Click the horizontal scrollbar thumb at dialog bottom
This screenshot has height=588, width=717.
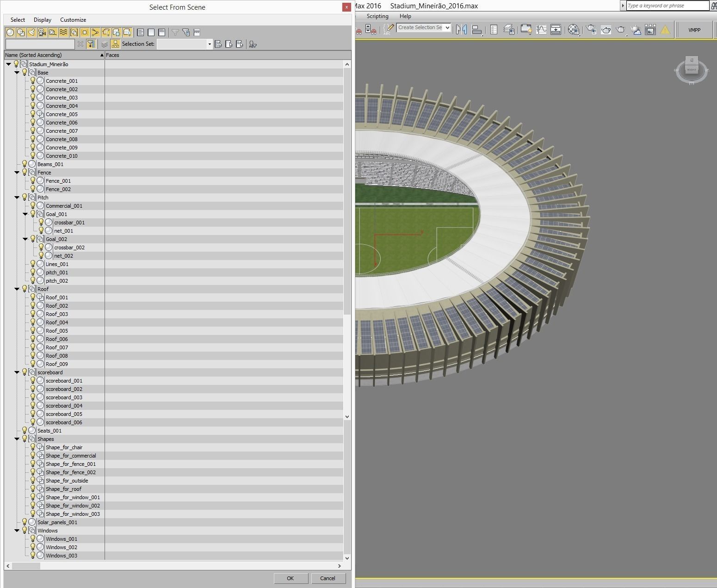point(26,566)
